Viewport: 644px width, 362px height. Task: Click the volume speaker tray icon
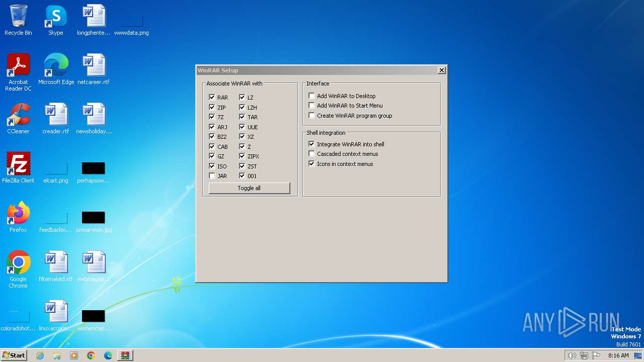click(572, 355)
